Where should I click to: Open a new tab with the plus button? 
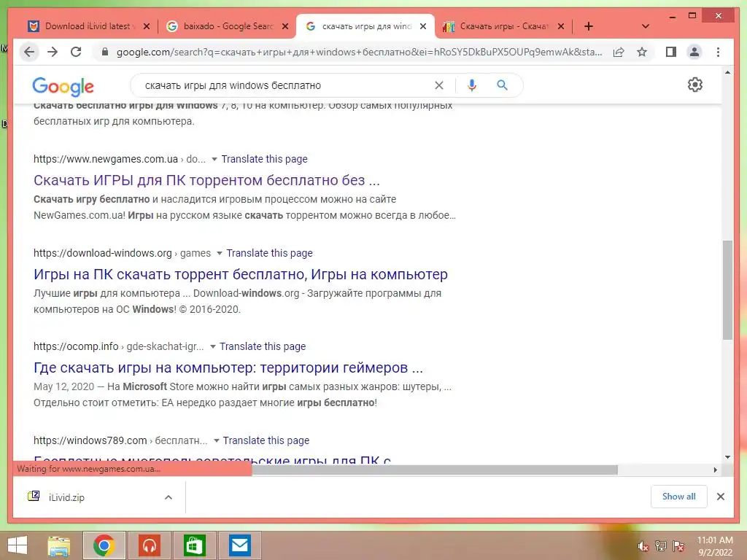pos(589,26)
